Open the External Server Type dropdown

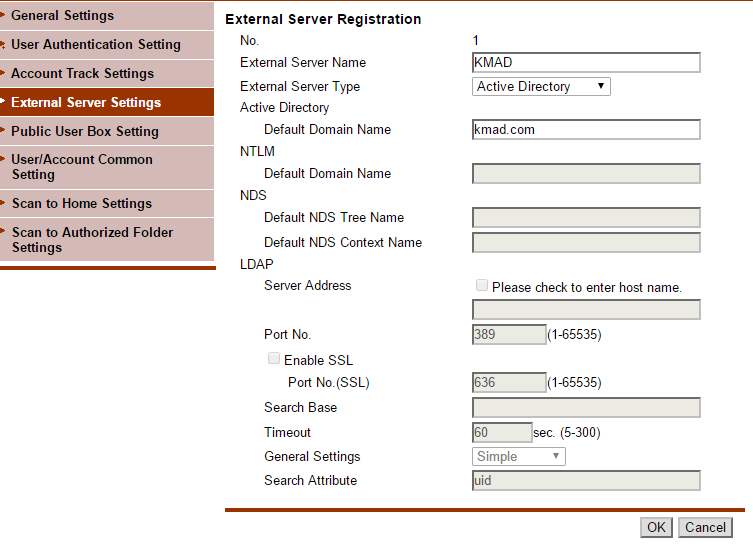click(541, 86)
